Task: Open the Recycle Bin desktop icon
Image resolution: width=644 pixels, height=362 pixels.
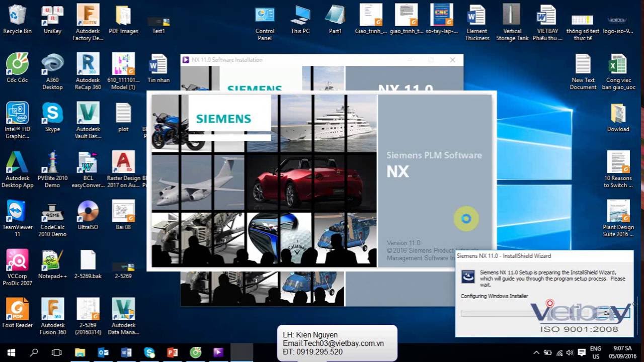Action: tap(17, 19)
